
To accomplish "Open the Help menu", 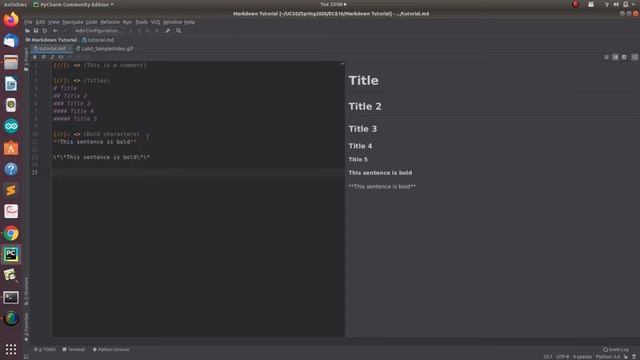I will (x=189, y=22).
